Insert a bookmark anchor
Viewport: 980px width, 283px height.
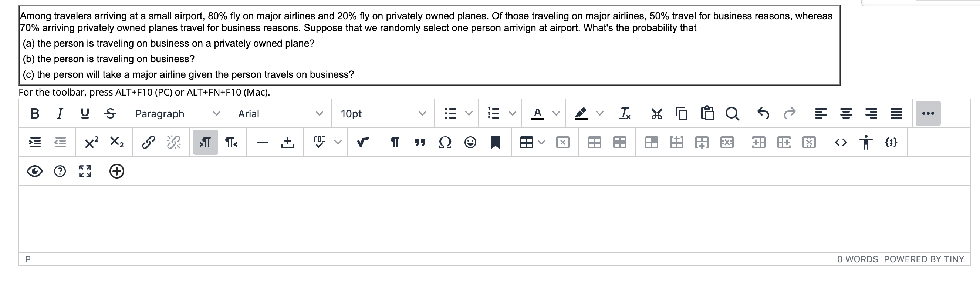pyautogui.click(x=495, y=143)
